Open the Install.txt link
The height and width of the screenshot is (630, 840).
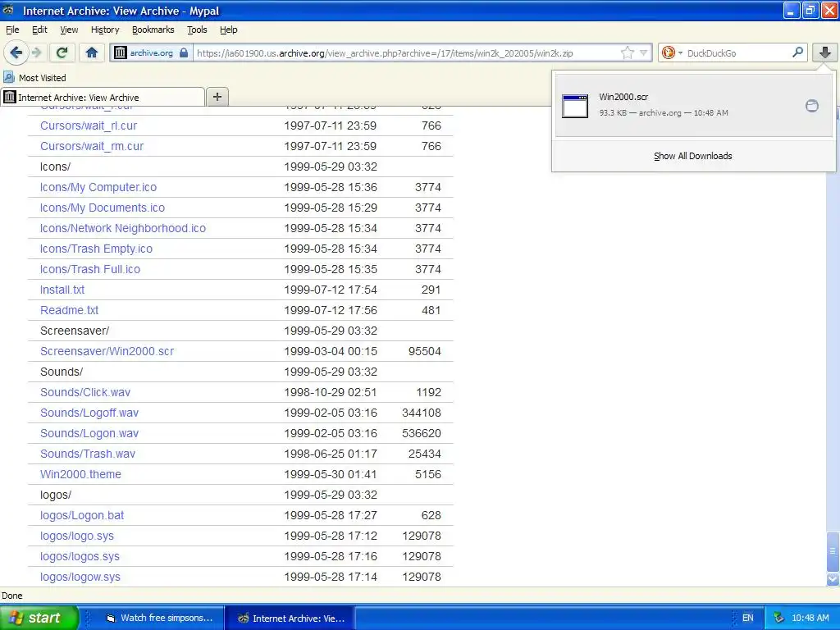click(x=62, y=290)
